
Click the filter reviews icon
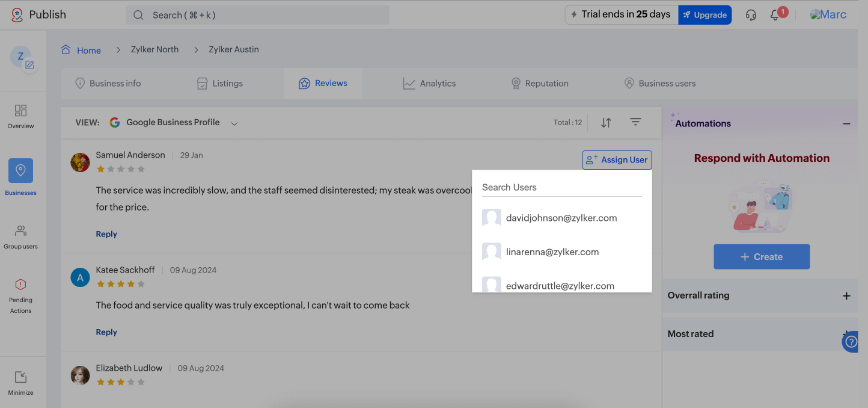click(x=635, y=122)
